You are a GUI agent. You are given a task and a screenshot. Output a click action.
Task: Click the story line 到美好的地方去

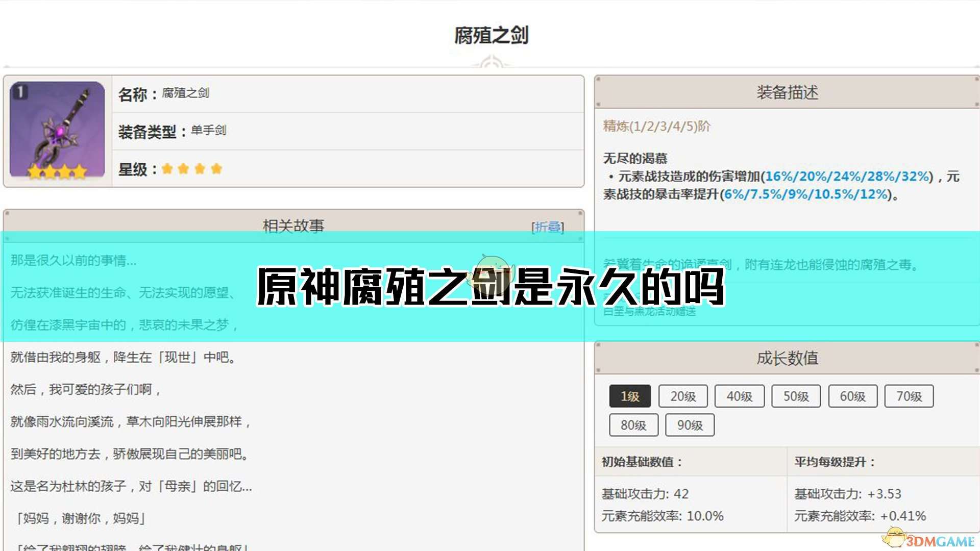[x=130, y=454]
